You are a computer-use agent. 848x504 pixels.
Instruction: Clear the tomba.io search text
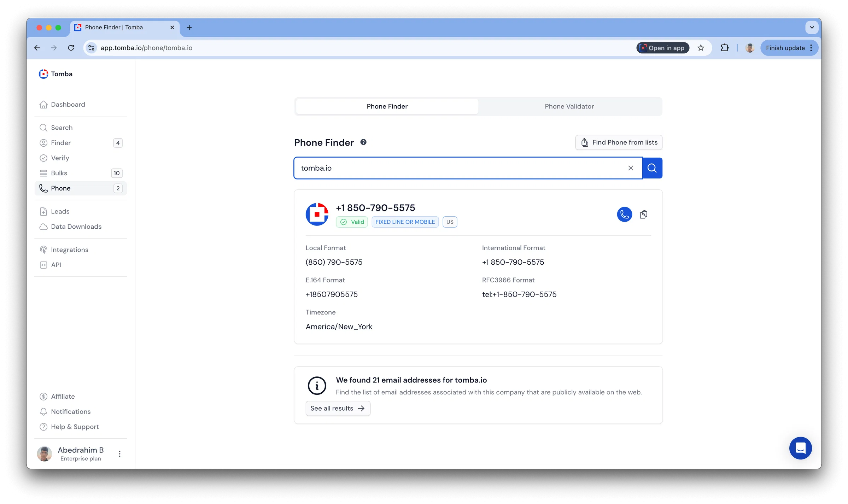[x=631, y=168]
